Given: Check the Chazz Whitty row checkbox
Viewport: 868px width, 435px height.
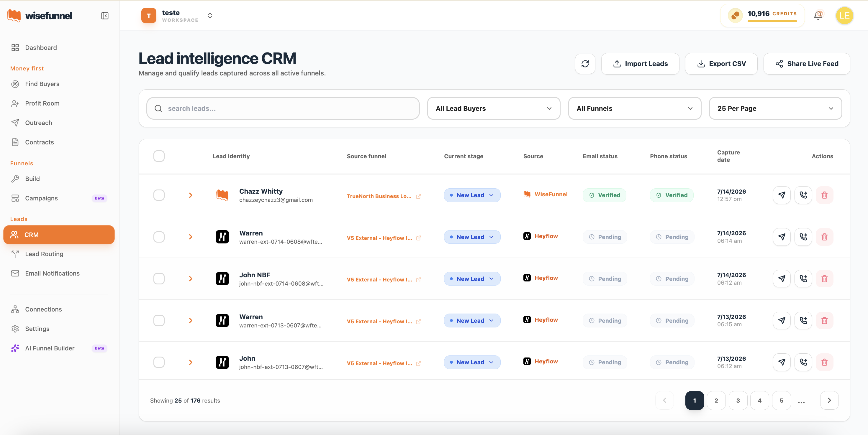Looking at the screenshot, I should (x=159, y=195).
